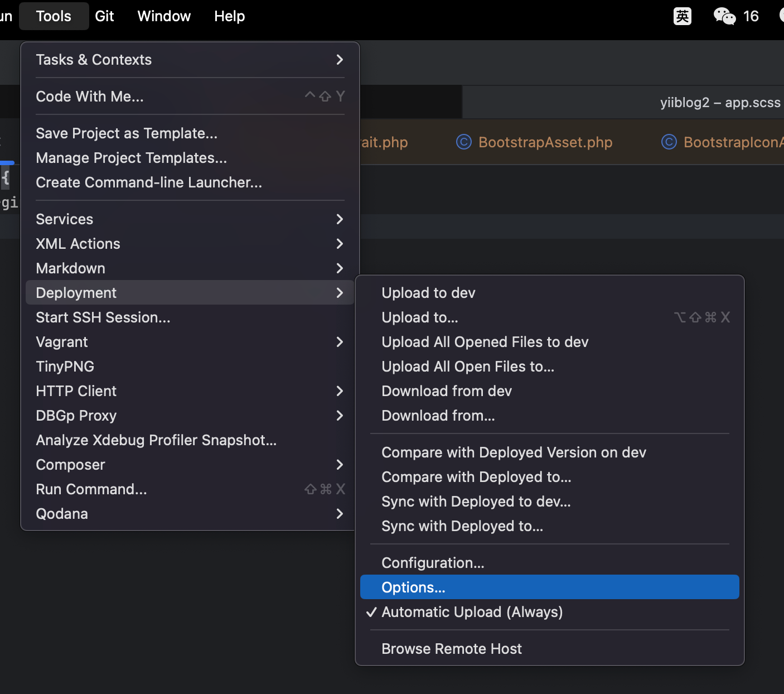784x694 pixels.
Task: Open the Git menu
Action: (x=104, y=16)
